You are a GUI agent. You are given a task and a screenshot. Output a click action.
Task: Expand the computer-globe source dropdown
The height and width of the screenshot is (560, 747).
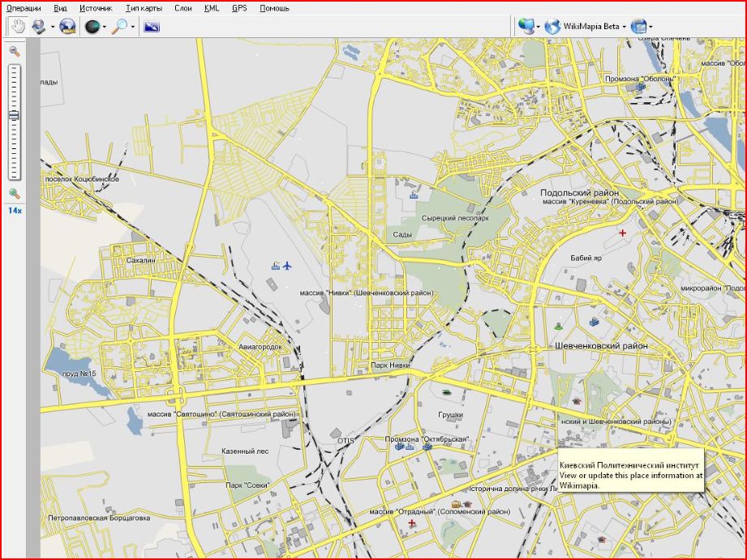point(539,28)
